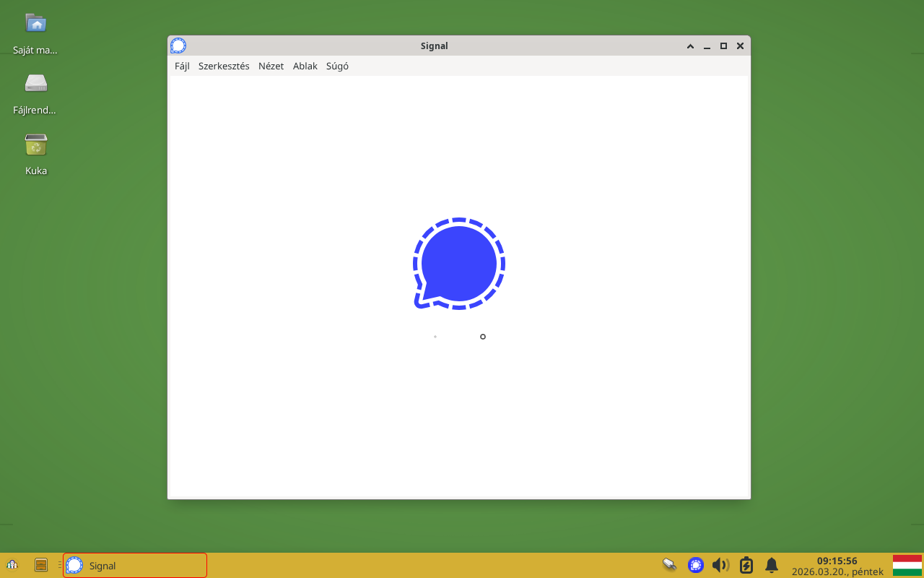924x578 pixels.
Task: Open the Fájl menu
Action: coord(182,66)
